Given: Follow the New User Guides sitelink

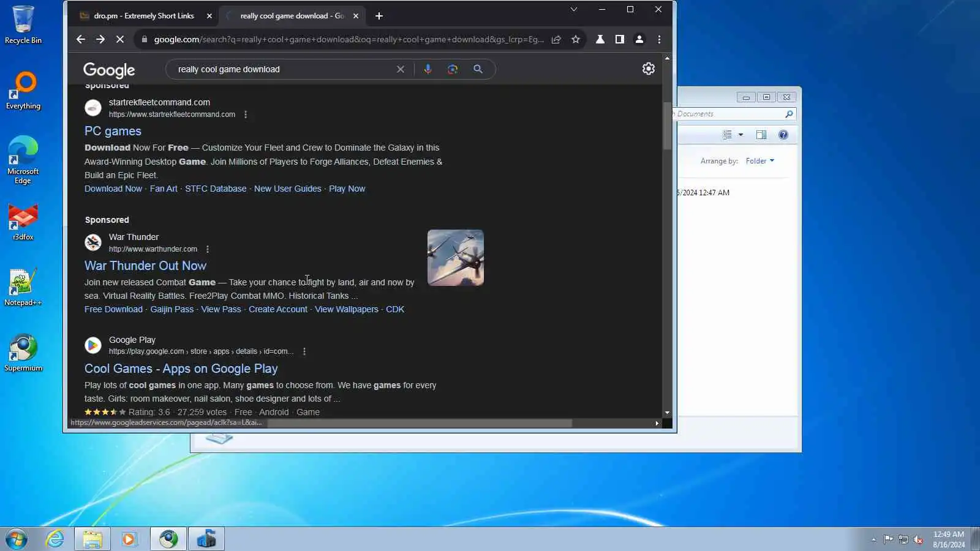Looking at the screenshot, I should (288, 189).
